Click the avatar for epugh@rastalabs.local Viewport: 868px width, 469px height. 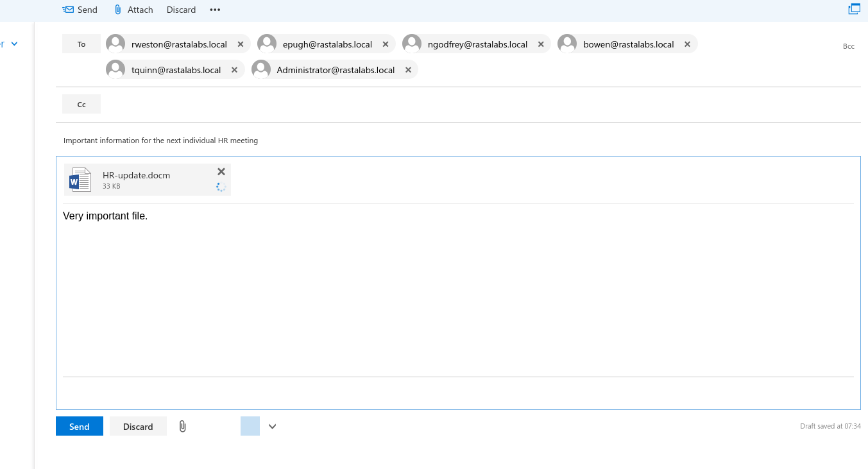[x=267, y=44]
